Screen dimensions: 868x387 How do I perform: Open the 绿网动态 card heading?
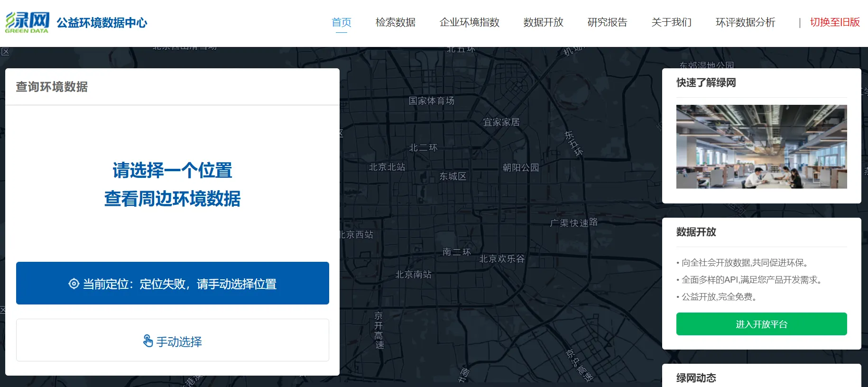click(696, 378)
